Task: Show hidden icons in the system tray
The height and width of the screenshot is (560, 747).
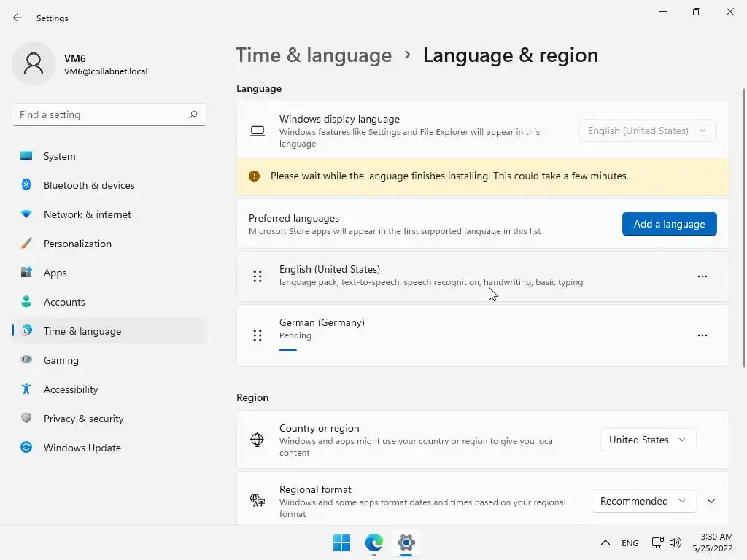Action: click(x=605, y=542)
